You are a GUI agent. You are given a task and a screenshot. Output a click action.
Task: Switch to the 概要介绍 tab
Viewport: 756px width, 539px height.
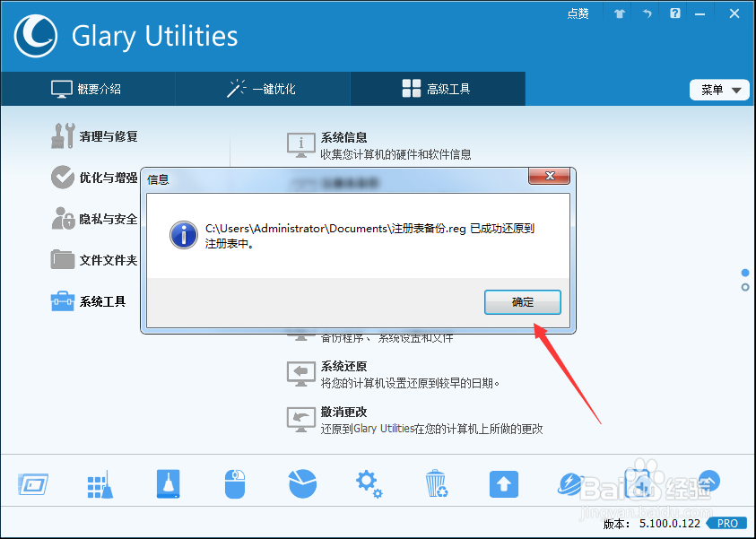coord(88,89)
